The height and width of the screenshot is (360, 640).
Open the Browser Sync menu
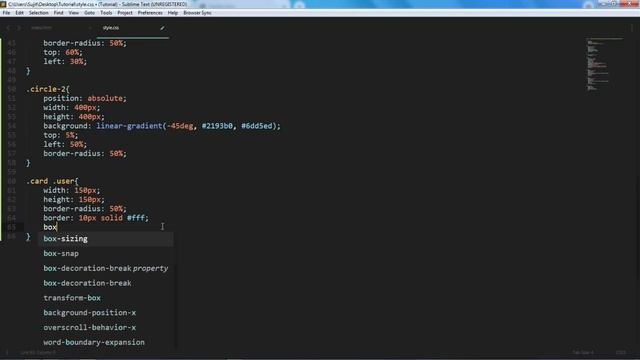[197, 13]
